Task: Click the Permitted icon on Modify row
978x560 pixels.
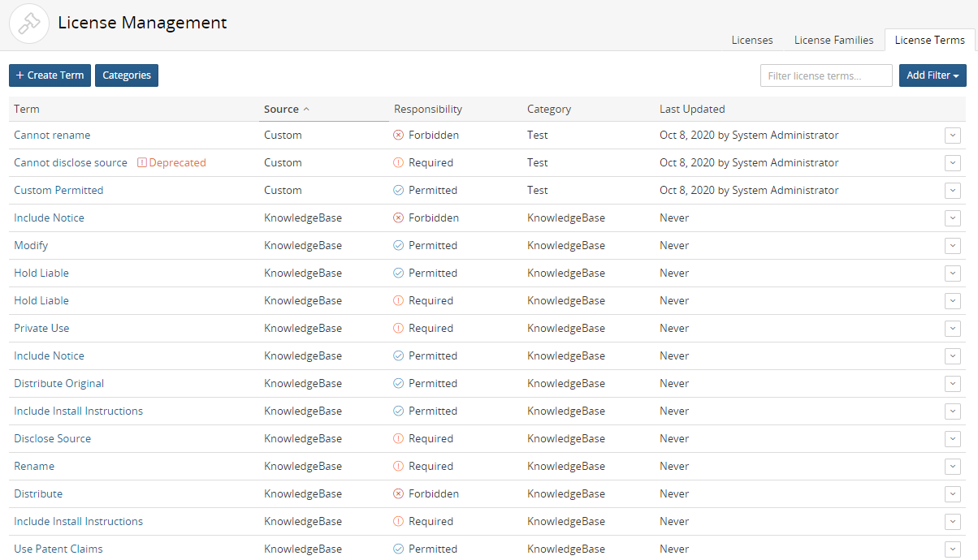Action: (398, 245)
